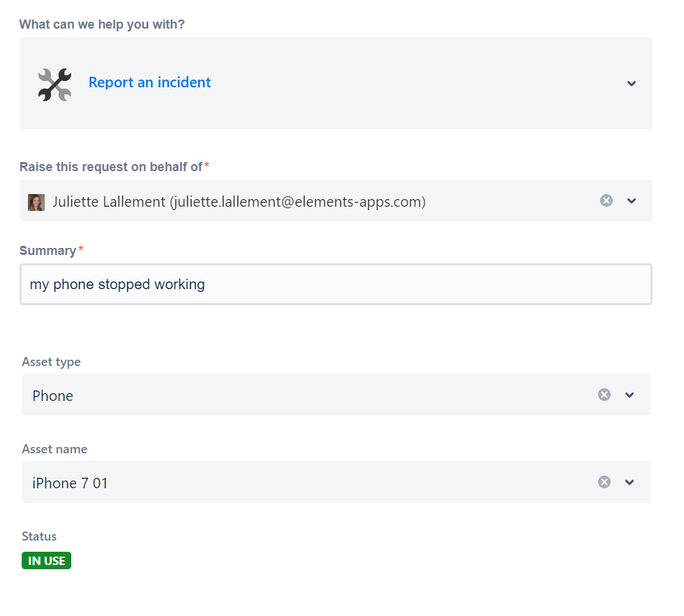
Task: Open the Report an incident link
Action: pos(149,82)
